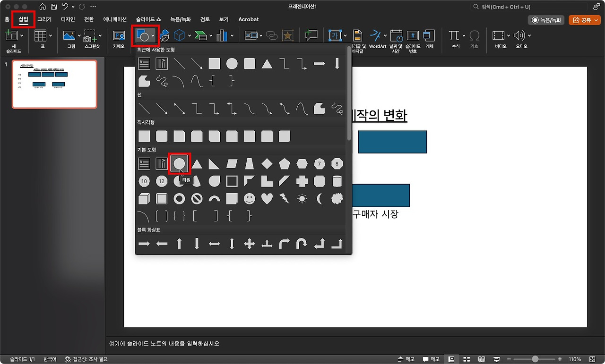Add a comment with ribbon 메모 icon
Image resolution: width=605 pixels, height=364 pixels.
pos(311,35)
